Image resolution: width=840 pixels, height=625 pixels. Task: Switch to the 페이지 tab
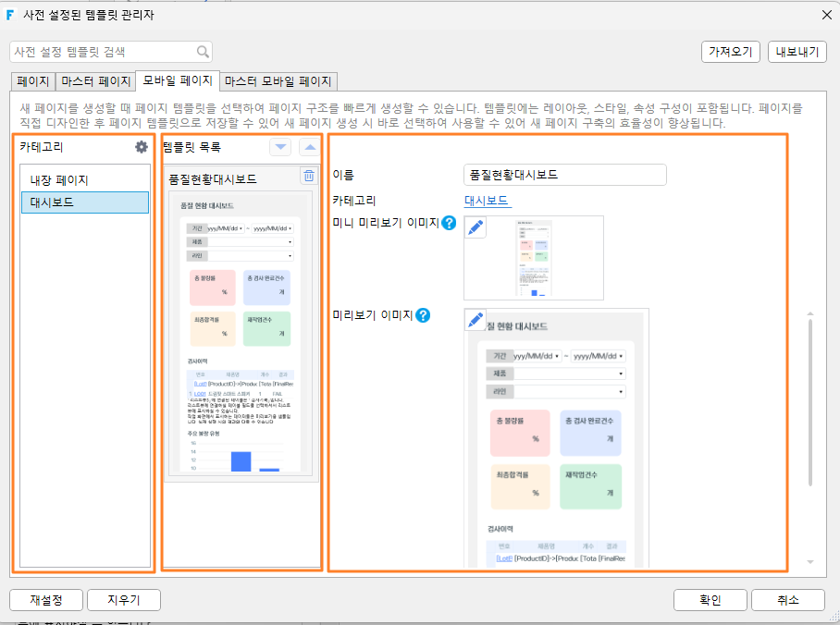(x=32, y=81)
